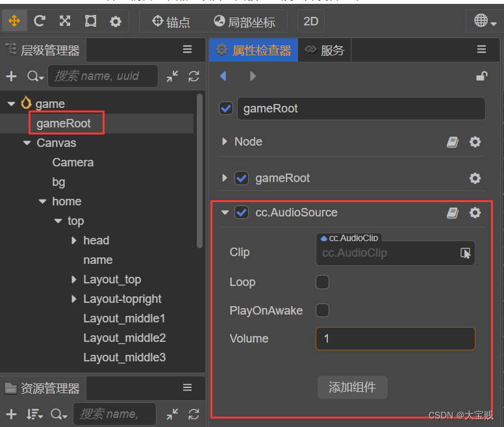Viewport: 504px width, 427px height.
Task: Expand the Node section
Action: (225, 142)
